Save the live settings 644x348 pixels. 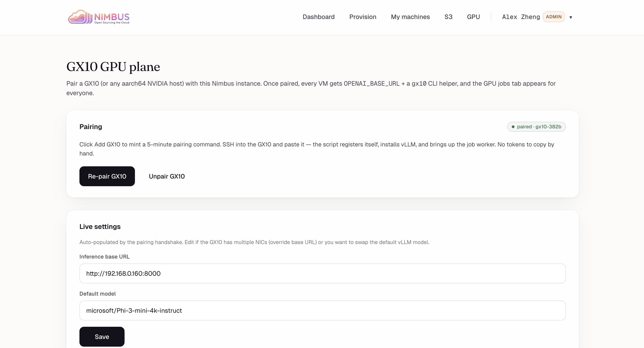tap(102, 336)
